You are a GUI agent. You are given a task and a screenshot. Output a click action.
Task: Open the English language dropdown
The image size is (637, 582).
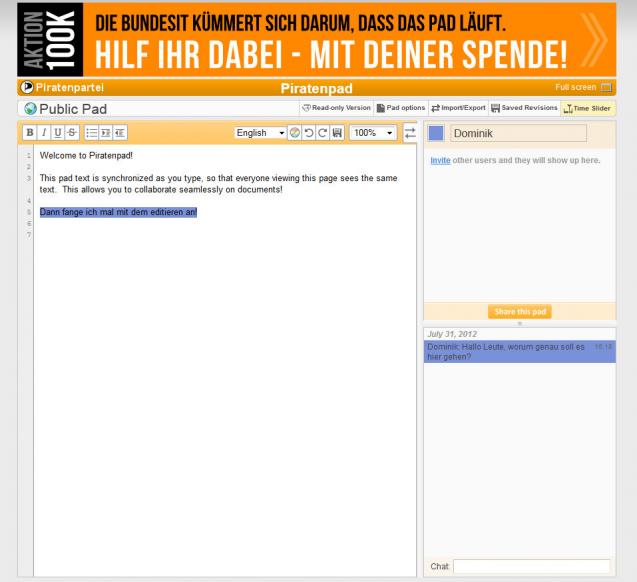(x=260, y=133)
